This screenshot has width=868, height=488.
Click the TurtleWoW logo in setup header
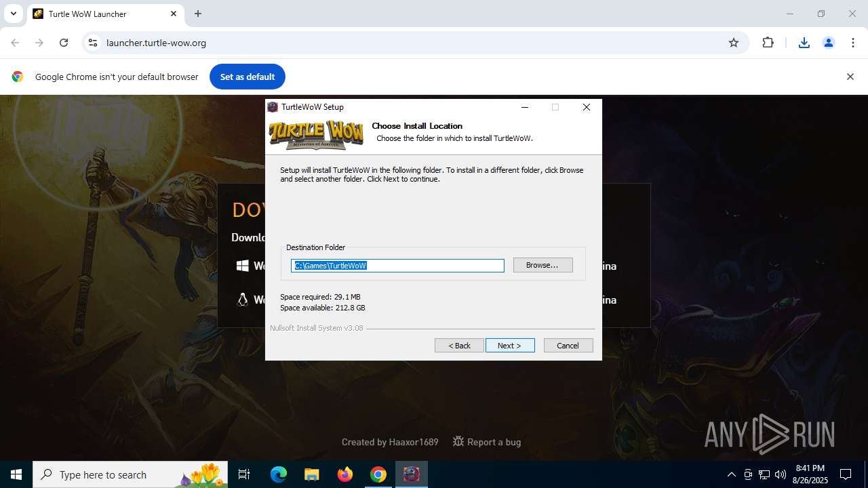(x=316, y=135)
